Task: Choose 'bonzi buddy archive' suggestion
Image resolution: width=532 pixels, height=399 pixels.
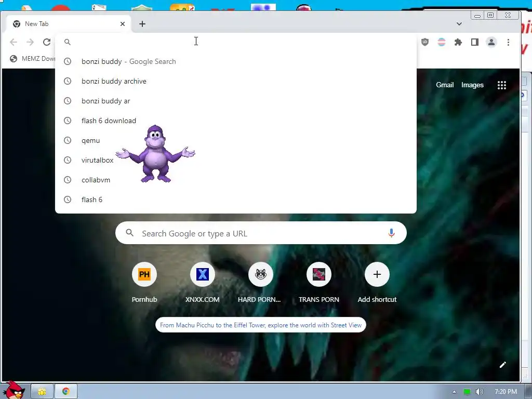Action: 235,81
